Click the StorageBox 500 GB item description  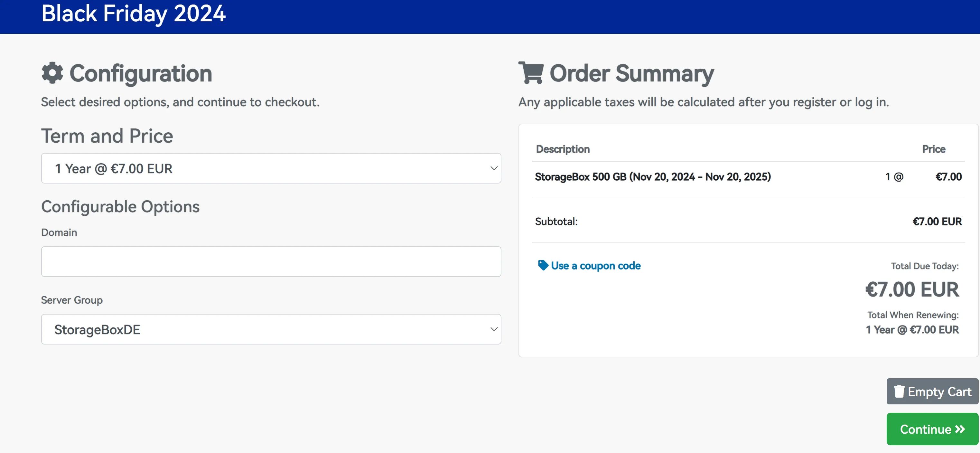(x=653, y=177)
